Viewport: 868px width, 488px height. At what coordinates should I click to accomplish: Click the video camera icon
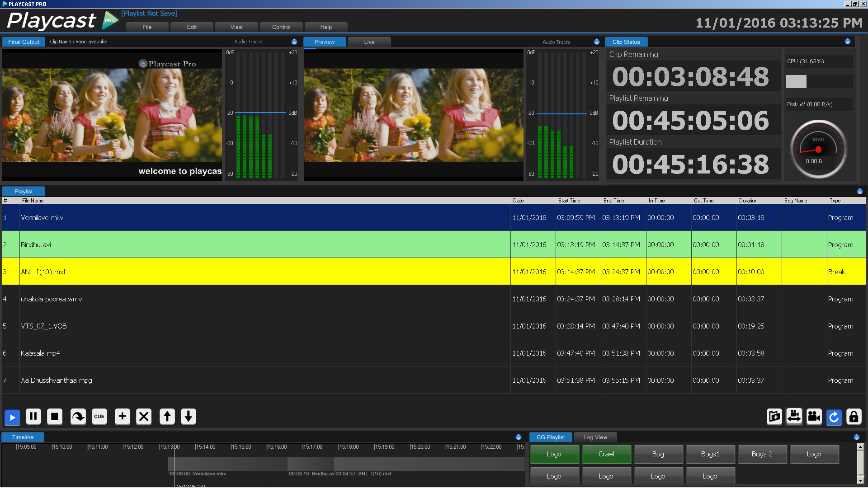(x=814, y=417)
